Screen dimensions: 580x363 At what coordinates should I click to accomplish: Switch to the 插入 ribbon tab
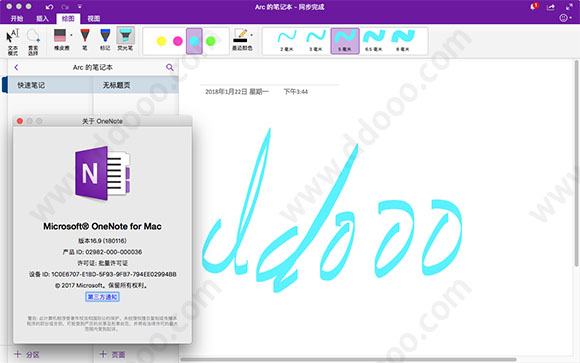coord(42,19)
